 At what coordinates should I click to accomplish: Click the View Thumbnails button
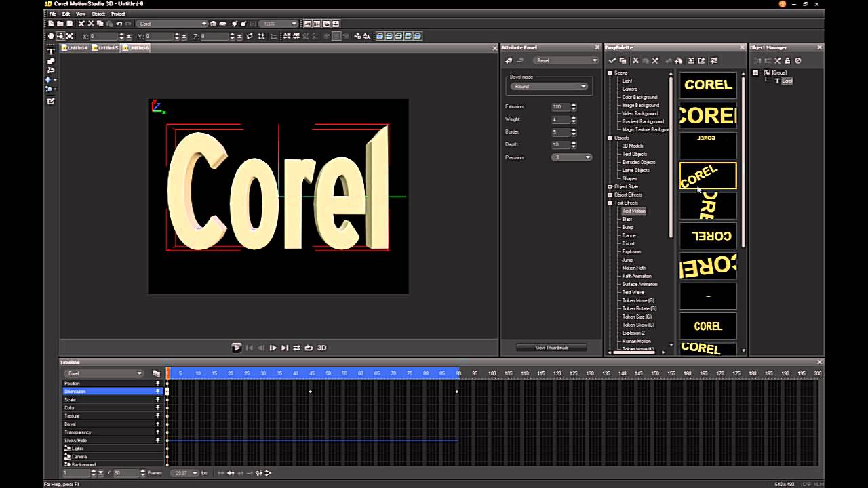pyautogui.click(x=551, y=348)
